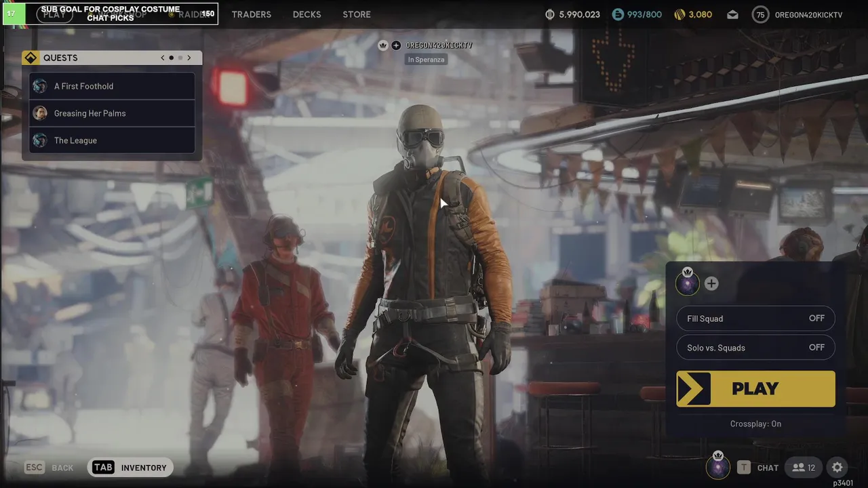Click the 5,990,023 coin balance value
The height and width of the screenshot is (488, 868).
pos(579,14)
